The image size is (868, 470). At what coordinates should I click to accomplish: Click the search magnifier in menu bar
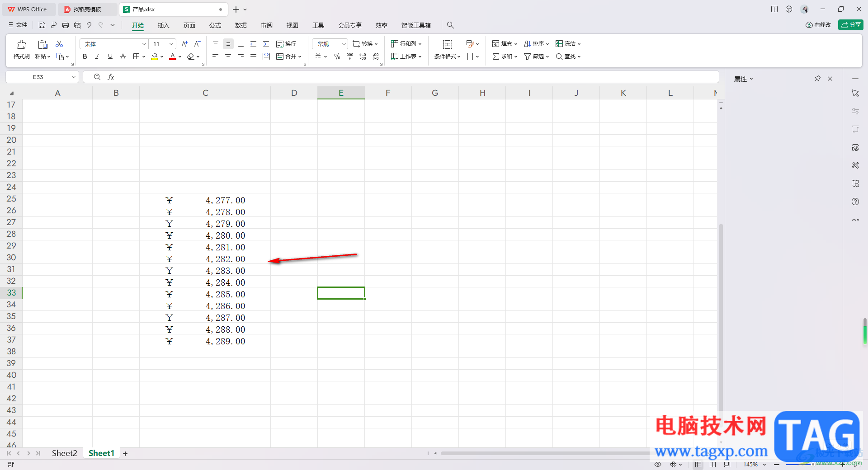tap(450, 25)
